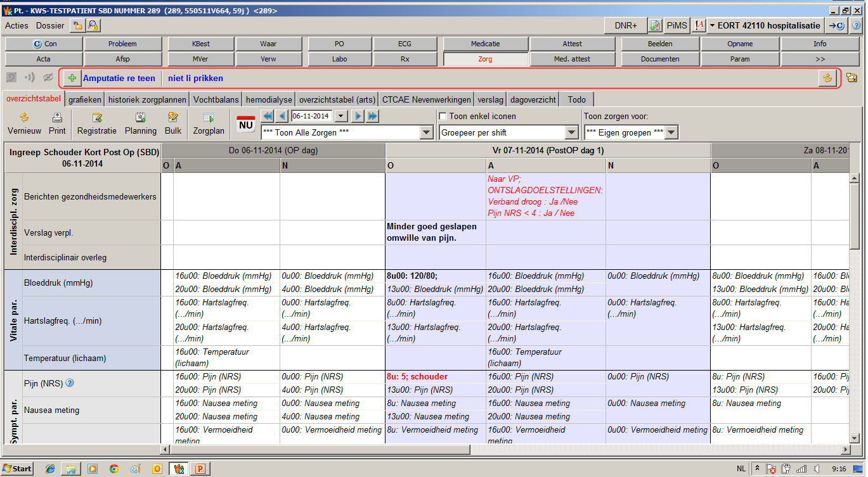Open the Planning tool
The height and width of the screenshot is (477, 868).
click(141, 123)
